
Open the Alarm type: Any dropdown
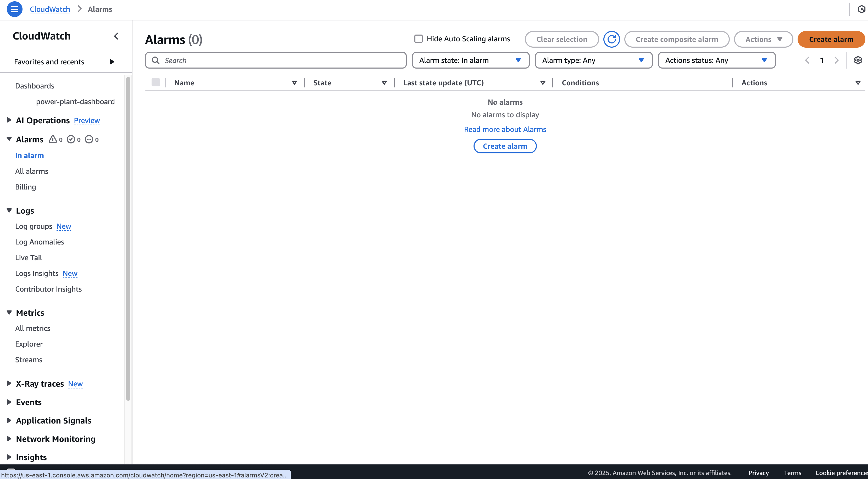[594, 60]
